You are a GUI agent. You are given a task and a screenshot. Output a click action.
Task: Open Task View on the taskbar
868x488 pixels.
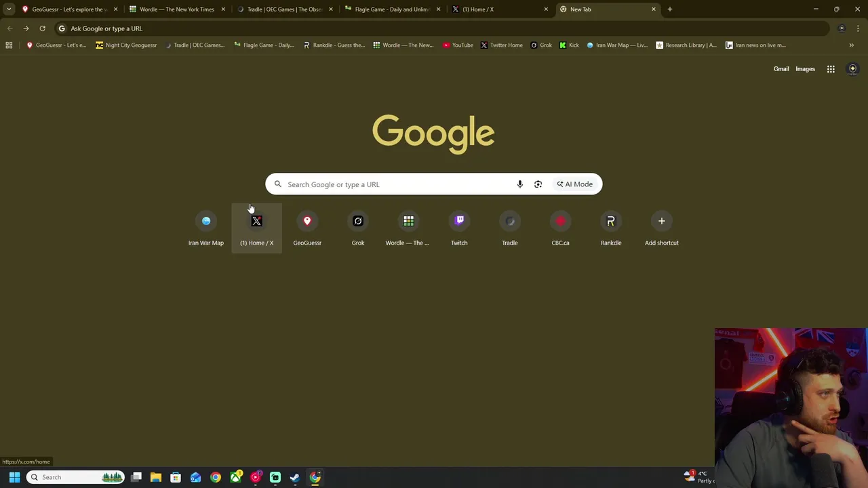136,477
